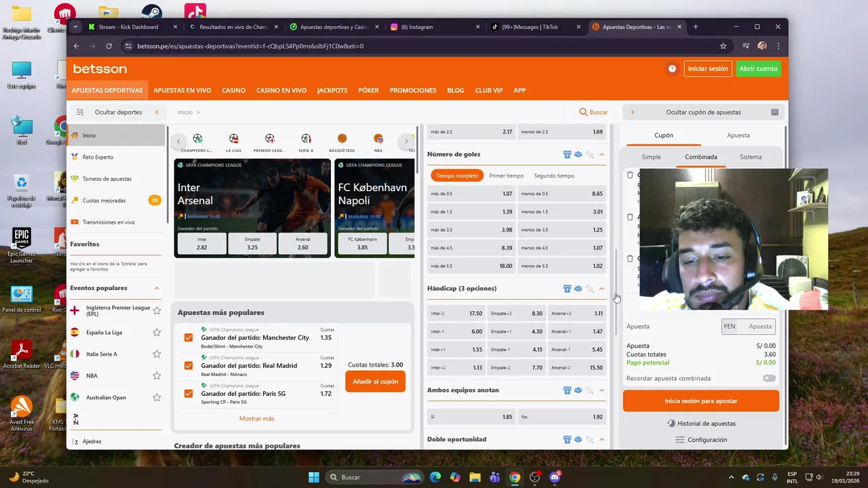Image resolution: width=868 pixels, height=488 pixels.
Task: Hide sports sidebar via Ocultar deportes arrow
Action: (157, 112)
